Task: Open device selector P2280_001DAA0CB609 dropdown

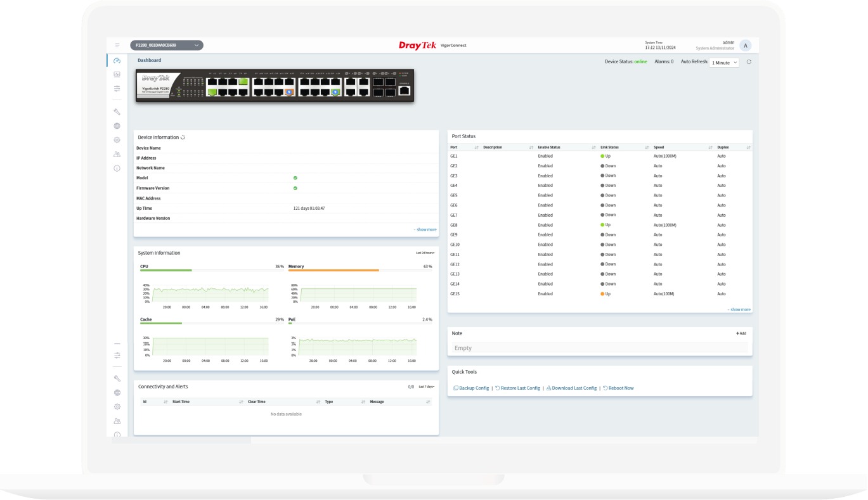Action: pyautogui.click(x=167, y=45)
